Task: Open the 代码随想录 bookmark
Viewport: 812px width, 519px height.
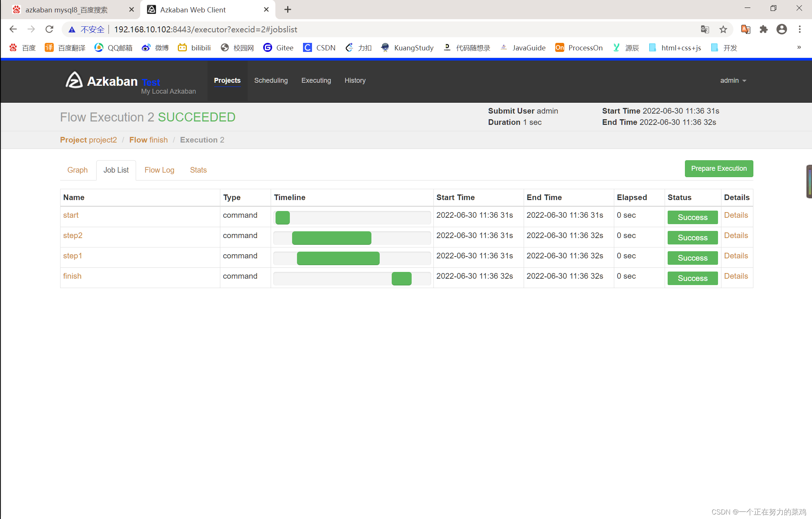Action: pyautogui.click(x=467, y=48)
